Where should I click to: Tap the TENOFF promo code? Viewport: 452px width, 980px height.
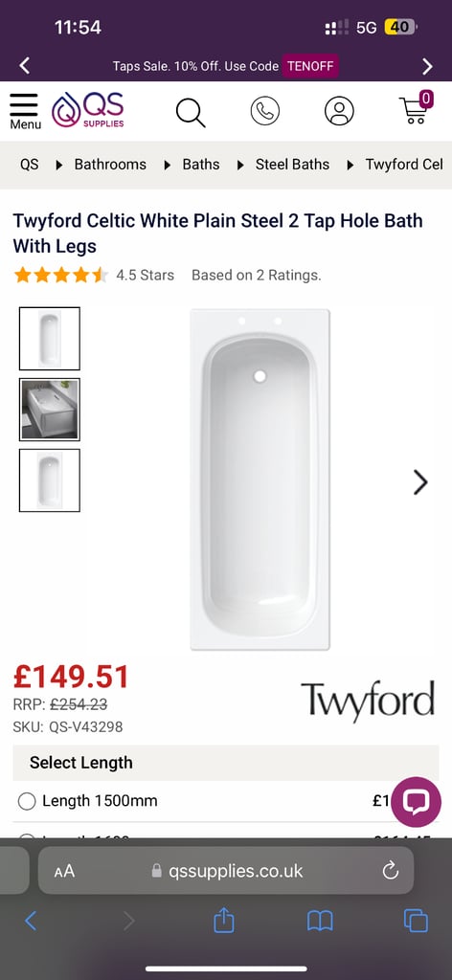pyautogui.click(x=310, y=66)
